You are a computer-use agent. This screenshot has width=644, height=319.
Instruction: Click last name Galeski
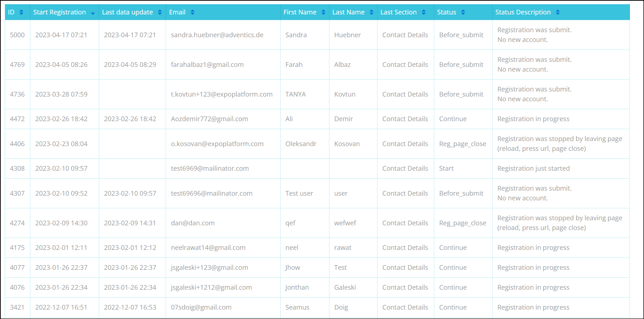click(x=345, y=288)
